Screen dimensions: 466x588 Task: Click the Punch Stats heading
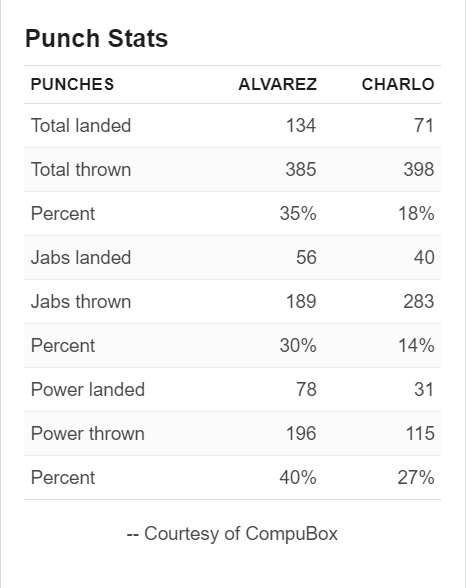[96, 39]
